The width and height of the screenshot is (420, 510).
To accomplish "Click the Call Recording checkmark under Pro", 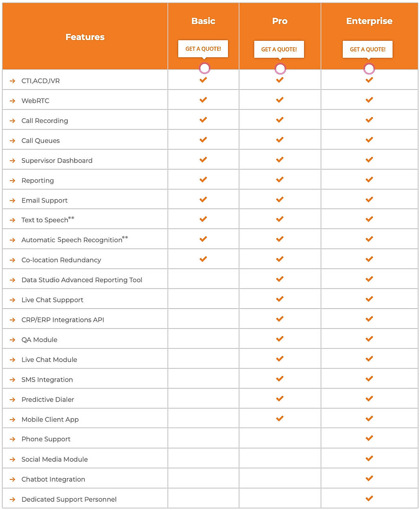I will (x=280, y=120).
